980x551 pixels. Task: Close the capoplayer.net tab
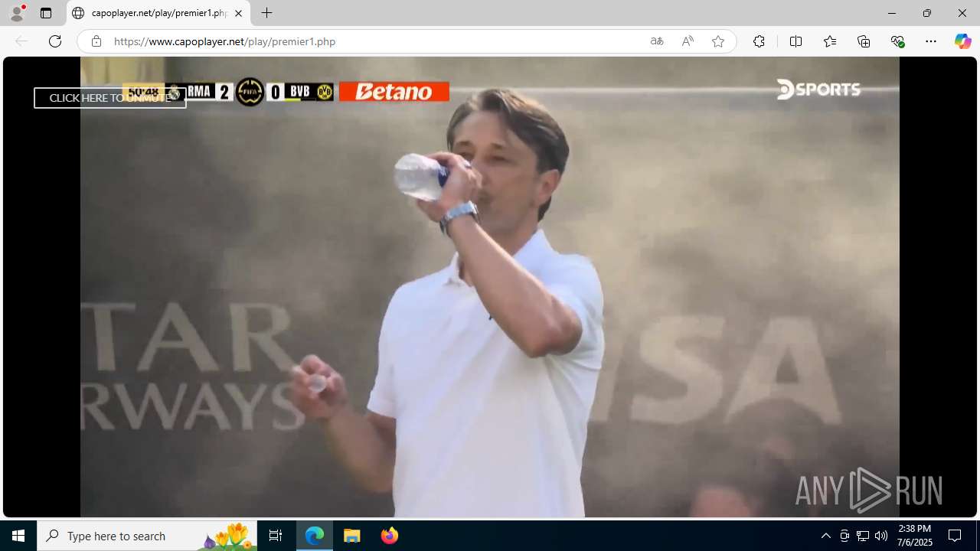tap(238, 13)
